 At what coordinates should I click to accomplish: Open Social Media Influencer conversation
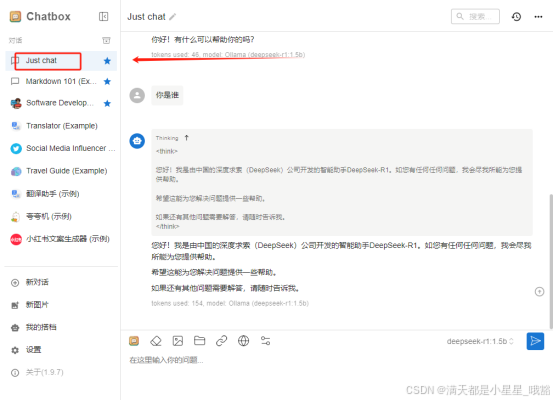pyautogui.click(x=61, y=148)
